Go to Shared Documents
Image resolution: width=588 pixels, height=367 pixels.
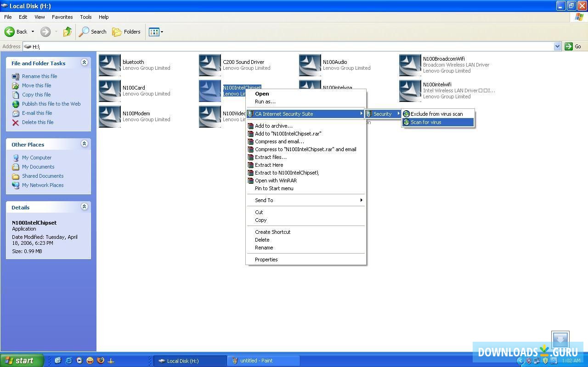coord(43,176)
